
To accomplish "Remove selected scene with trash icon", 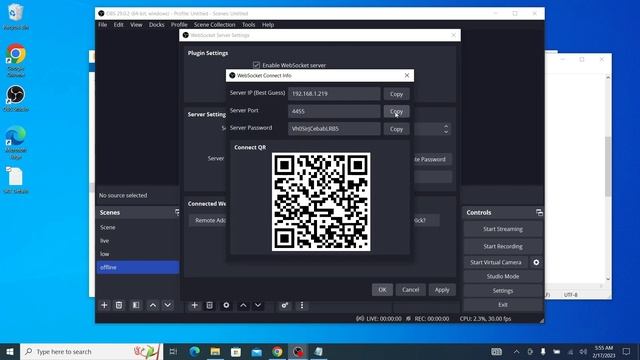I will (x=119, y=305).
